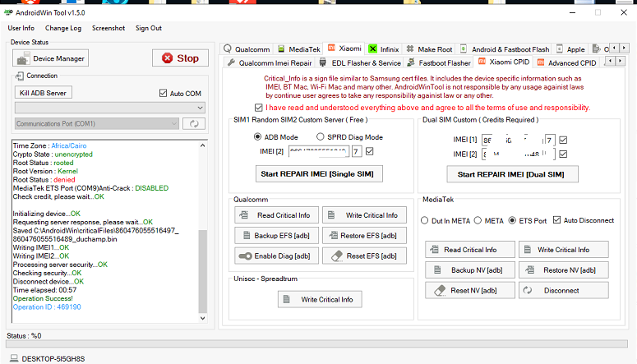Click Qualcomm Read Critical Info
637x364 pixels.
click(277, 215)
